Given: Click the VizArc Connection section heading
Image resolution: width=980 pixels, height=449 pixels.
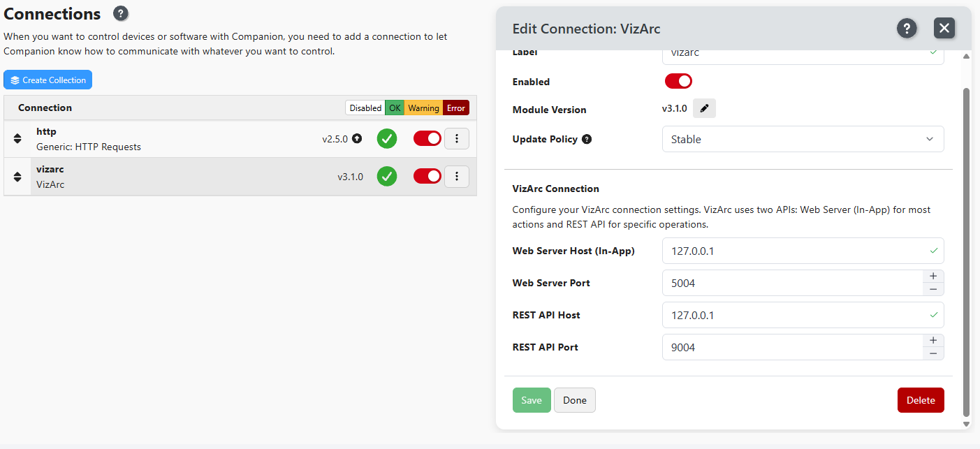Looking at the screenshot, I should tap(556, 189).
